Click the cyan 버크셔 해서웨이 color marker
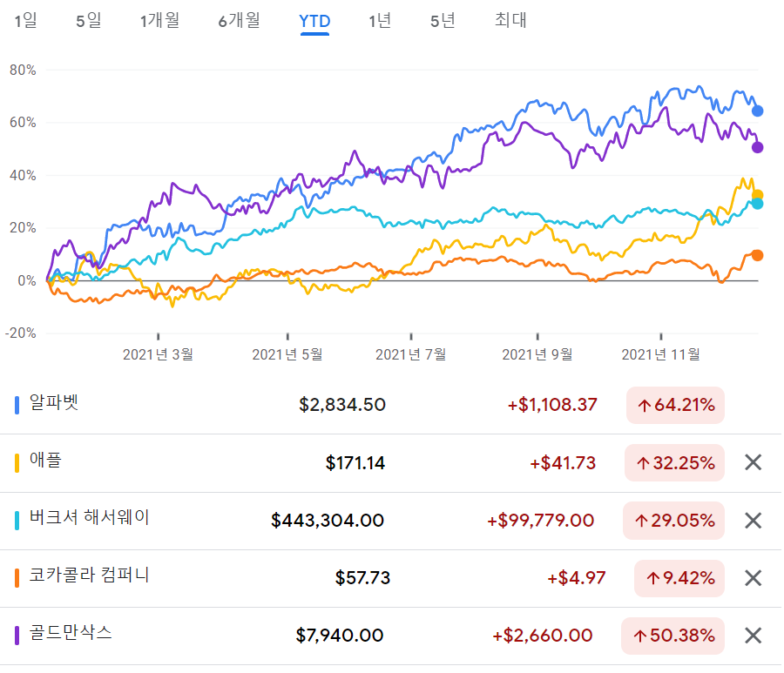784x673 pixels. tap(17, 521)
